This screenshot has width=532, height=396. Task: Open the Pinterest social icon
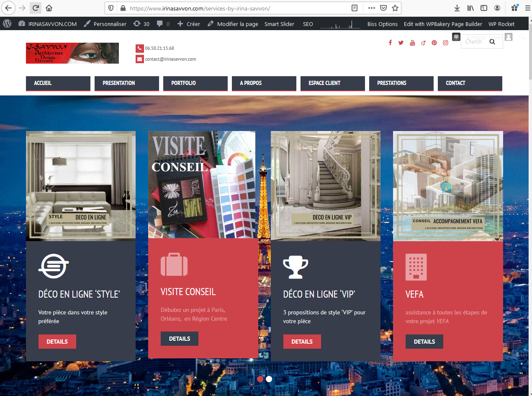(434, 42)
